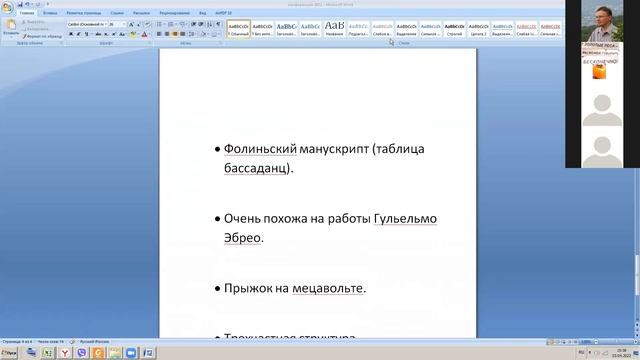Open Zoom from taskbar
The width and height of the screenshot is (640, 360).
pos(131,353)
